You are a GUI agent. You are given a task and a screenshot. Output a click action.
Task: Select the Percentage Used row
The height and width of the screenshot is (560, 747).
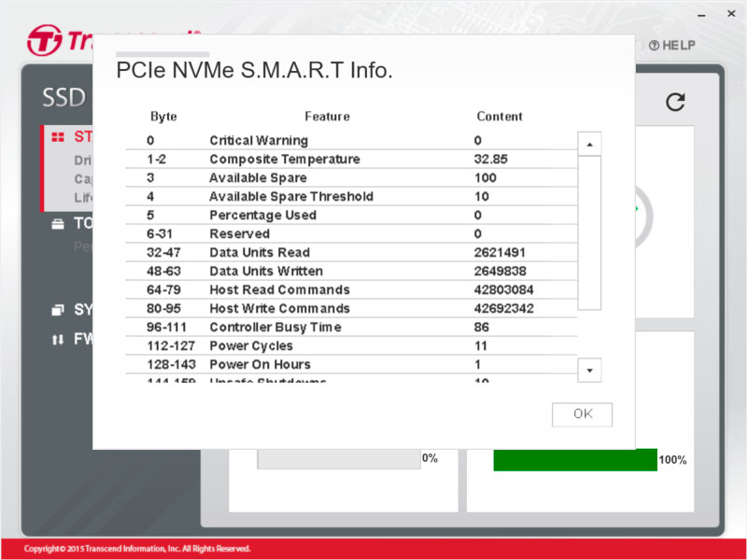[x=351, y=215]
